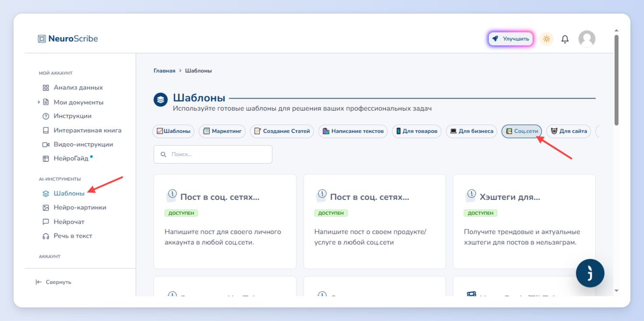Open the personal account post template card
This screenshot has width=644, height=321.
coord(225,221)
